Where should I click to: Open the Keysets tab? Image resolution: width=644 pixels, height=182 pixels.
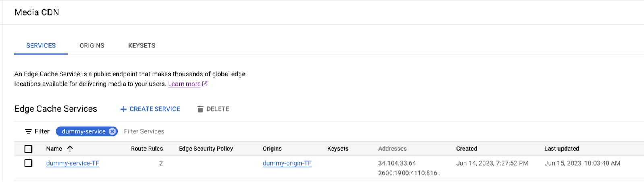[142, 46]
